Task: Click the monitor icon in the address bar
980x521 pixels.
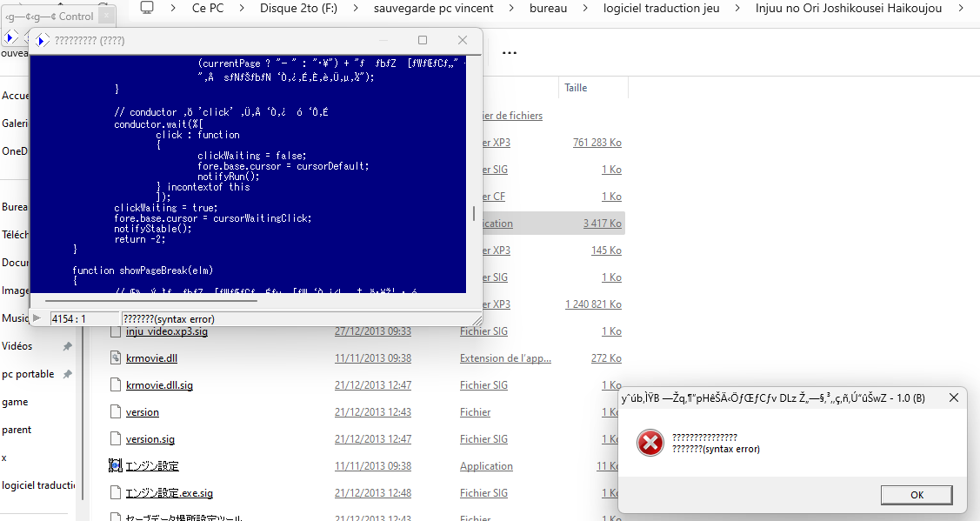Action: 147,8
